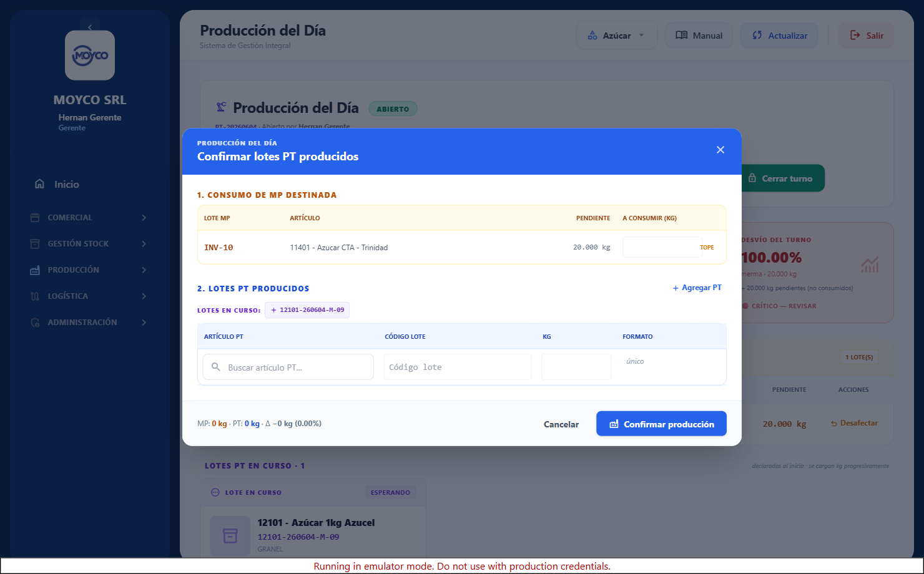Viewport: 924px width, 574px height.
Task: Click the INV-10 lote MP cell
Action: 219,248
